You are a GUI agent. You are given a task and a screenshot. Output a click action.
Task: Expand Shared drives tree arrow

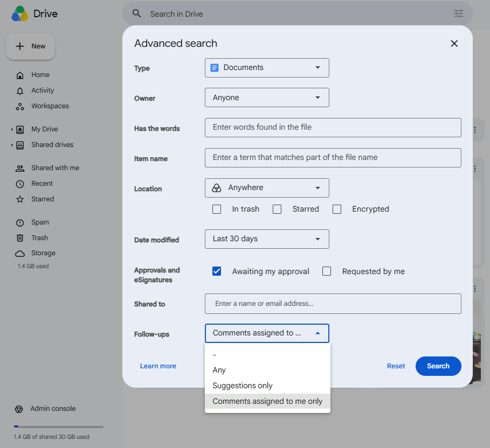tap(12, 145)
